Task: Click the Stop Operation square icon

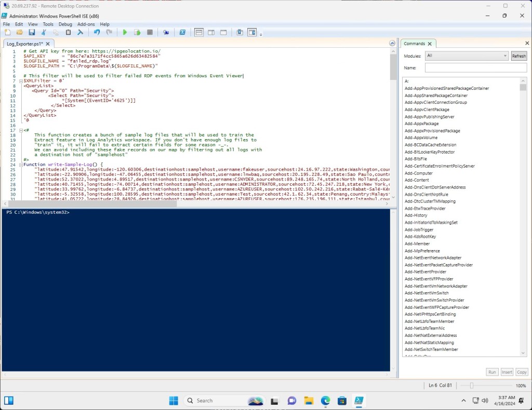Action: coord(150,32)
